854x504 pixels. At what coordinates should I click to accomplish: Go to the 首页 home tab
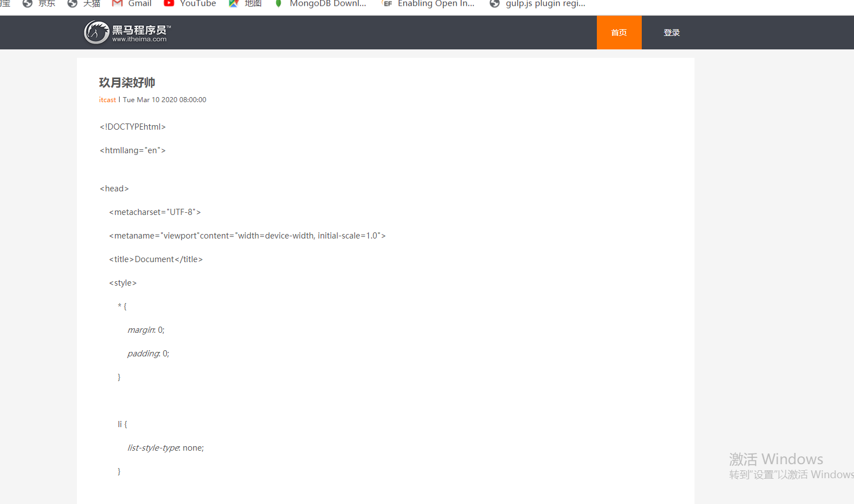(x=619, y=33)
